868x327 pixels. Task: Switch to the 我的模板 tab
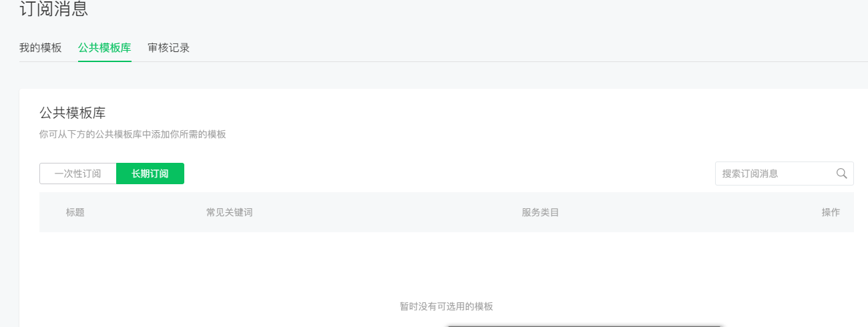[x=40, y=48]
